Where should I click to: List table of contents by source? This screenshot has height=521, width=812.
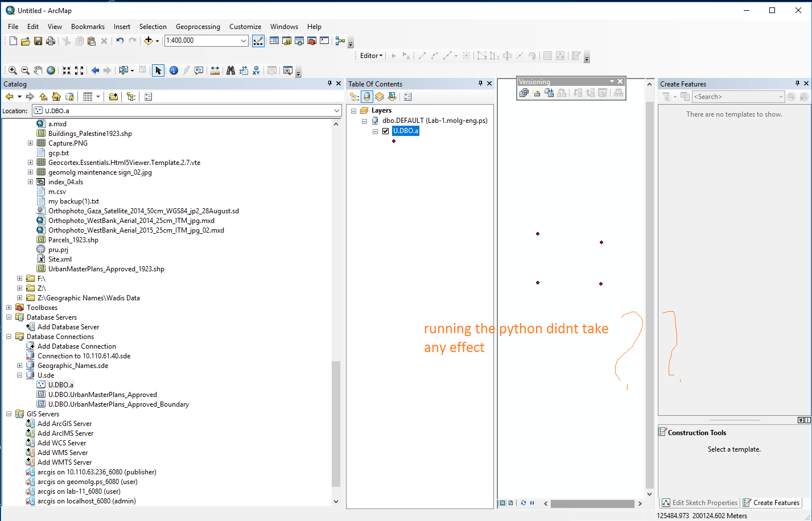[x=367, y=97]
